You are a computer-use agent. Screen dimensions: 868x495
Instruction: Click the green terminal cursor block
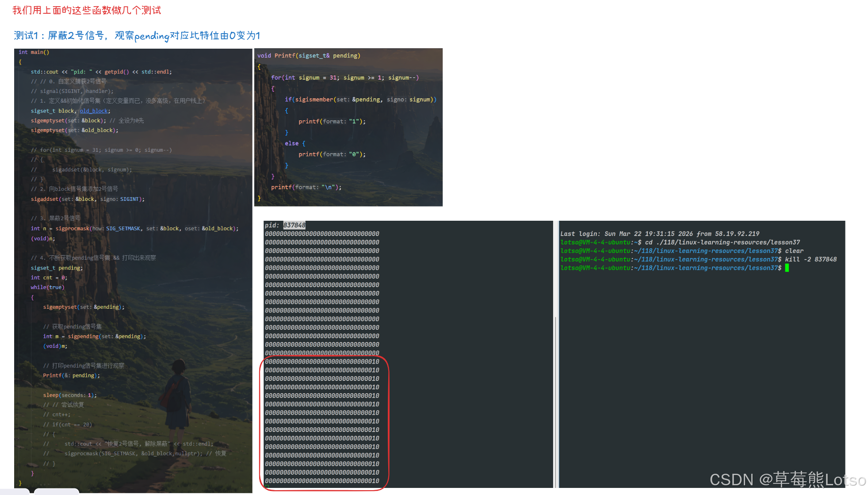(787, 268)
